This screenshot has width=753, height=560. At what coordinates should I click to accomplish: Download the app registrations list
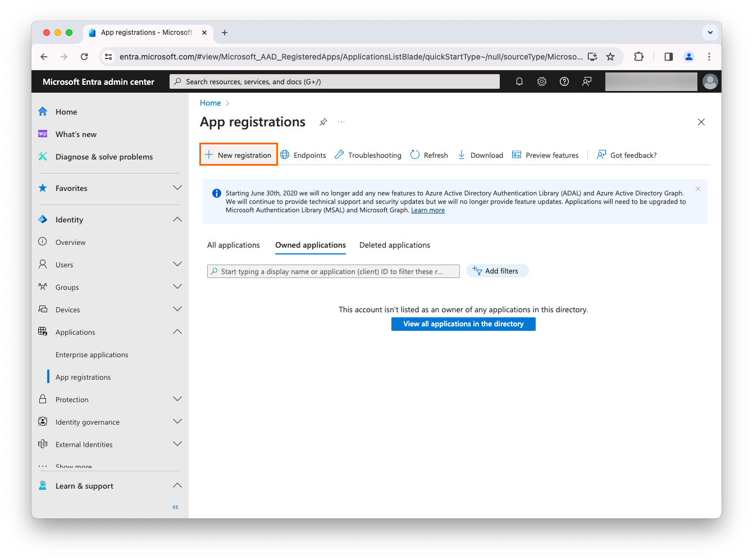(x=480, y=154)
